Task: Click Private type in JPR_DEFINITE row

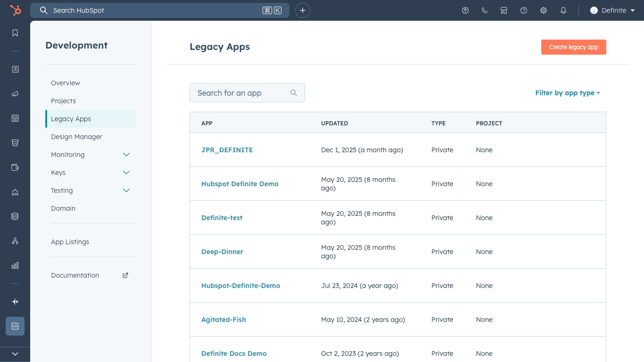Action: tap(442, 150)
